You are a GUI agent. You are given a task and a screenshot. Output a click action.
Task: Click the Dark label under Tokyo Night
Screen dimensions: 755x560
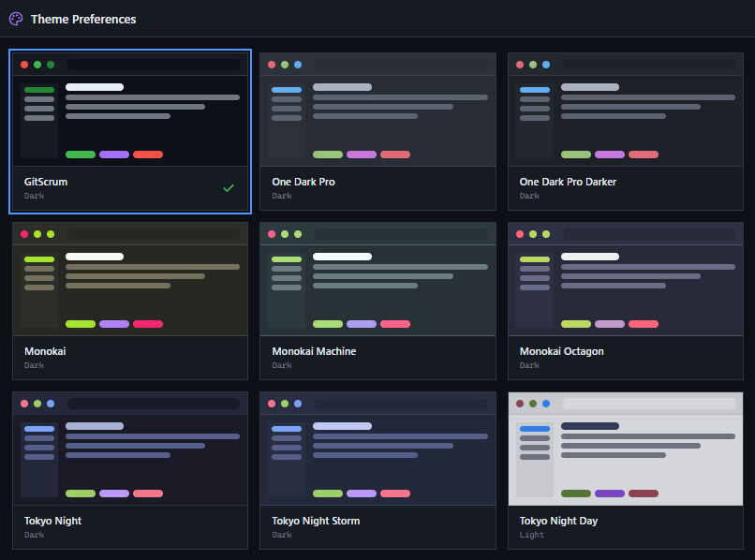click(x=34, y=534)
